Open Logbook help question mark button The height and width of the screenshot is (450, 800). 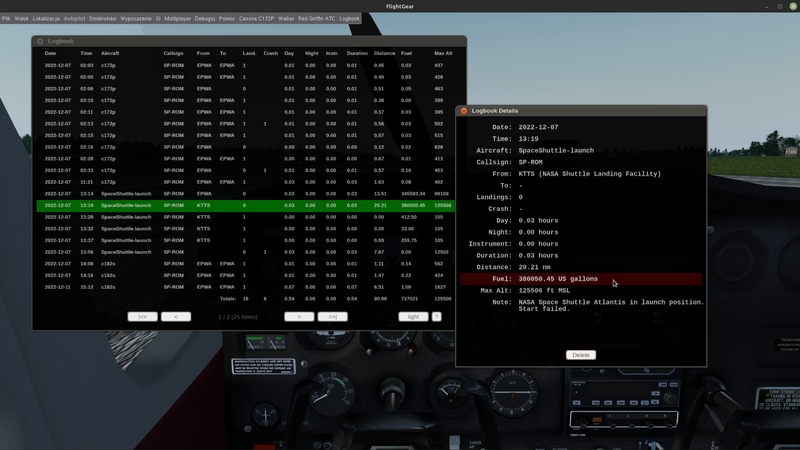436,317
